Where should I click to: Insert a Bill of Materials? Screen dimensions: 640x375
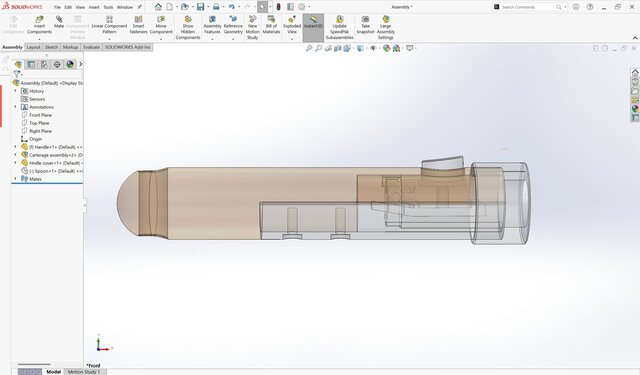(271, 25)
